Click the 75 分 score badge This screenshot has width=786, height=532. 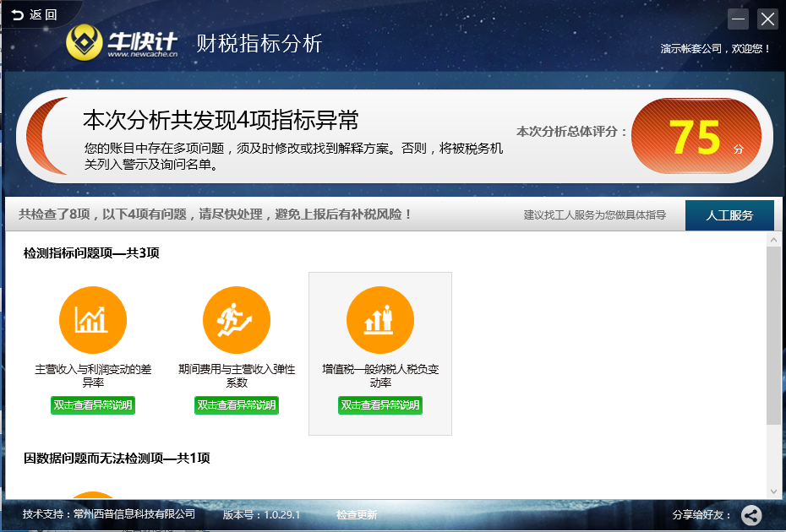(696, 136)
